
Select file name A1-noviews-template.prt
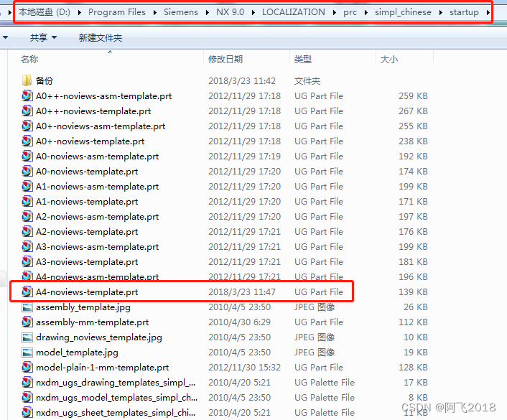[x=87, y=202]
